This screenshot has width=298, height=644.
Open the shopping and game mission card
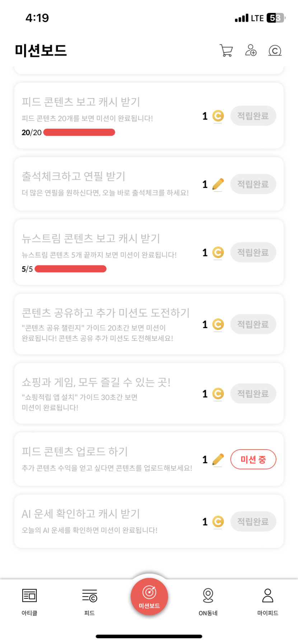[108, 393]
